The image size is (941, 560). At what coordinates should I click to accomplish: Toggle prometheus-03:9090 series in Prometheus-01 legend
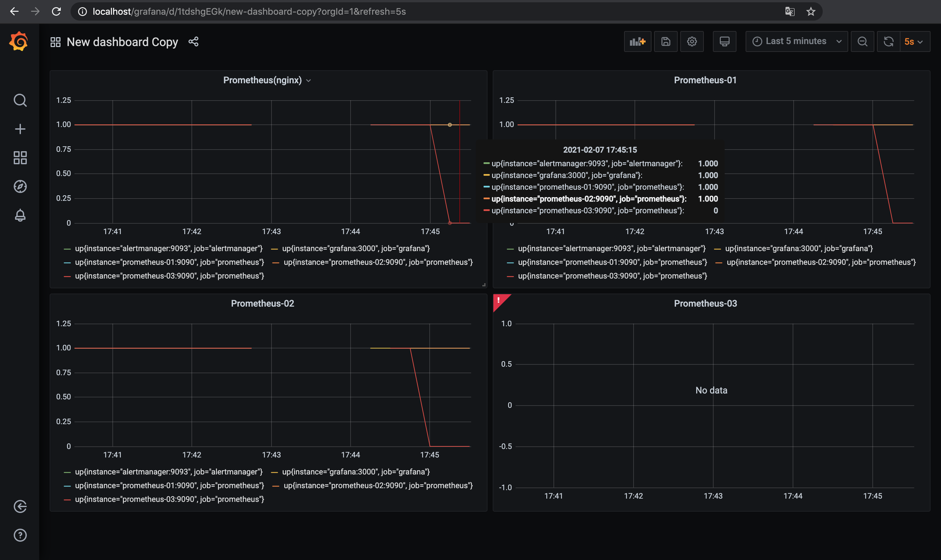[613, 276]
